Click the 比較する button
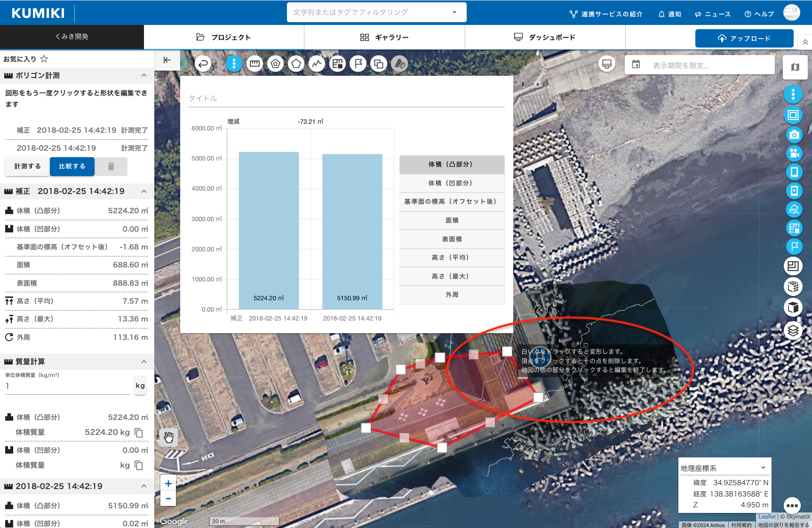 72,167
